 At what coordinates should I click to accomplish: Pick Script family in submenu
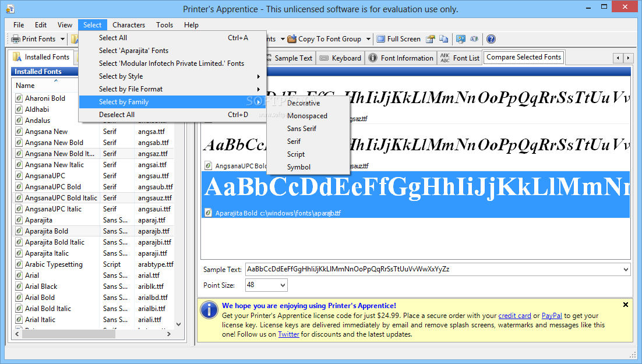308,154
